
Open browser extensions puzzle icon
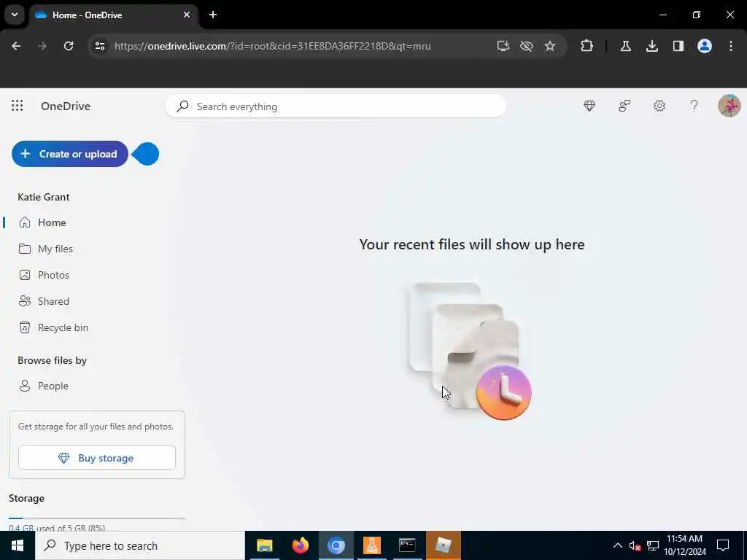pyautogui.click(x=587, y=46)
